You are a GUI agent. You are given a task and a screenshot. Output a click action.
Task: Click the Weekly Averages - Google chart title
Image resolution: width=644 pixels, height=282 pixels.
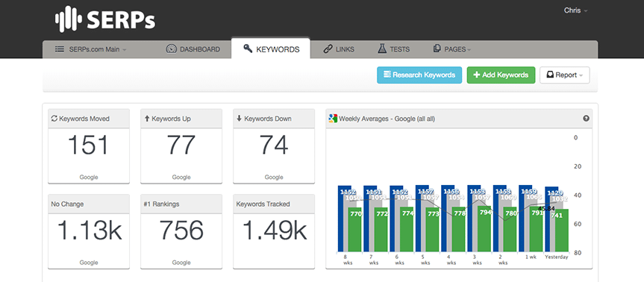387,119
